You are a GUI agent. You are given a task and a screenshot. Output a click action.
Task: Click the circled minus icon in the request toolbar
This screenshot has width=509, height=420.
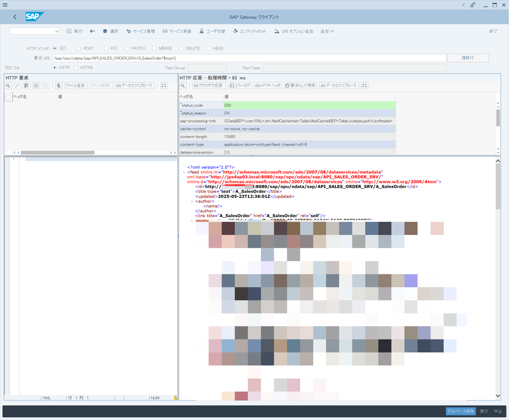click(x=46, y=86)
